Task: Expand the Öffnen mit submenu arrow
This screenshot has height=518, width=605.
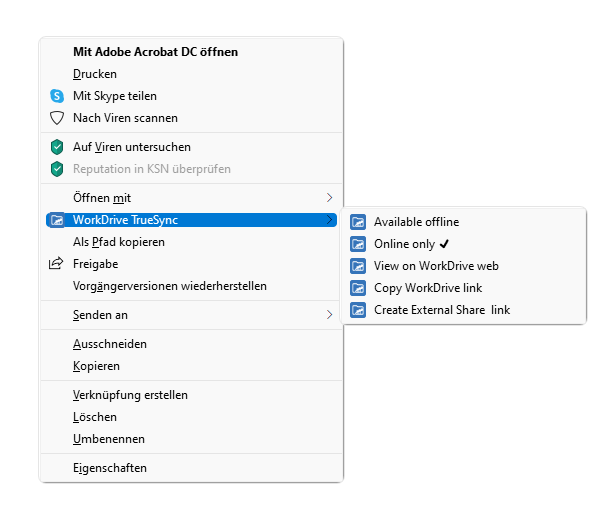Action: [x=329, y=197]
